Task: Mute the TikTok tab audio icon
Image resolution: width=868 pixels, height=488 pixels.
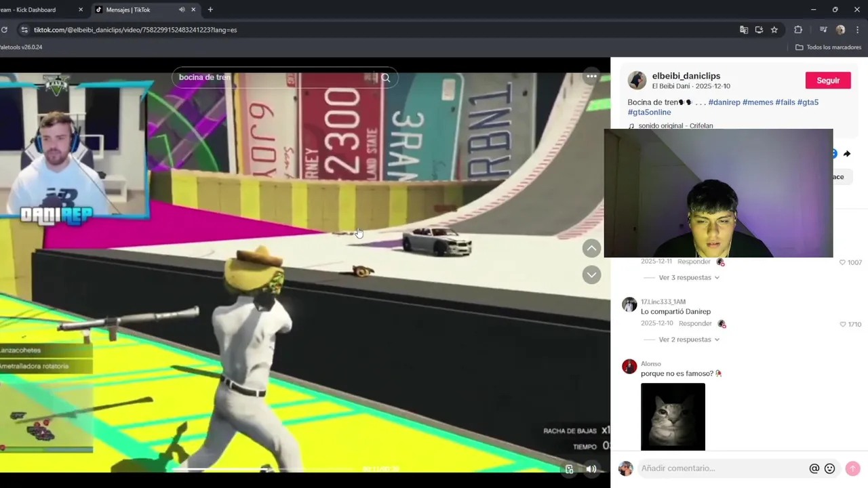Action: pyautogui.click(x=182, y=9)
